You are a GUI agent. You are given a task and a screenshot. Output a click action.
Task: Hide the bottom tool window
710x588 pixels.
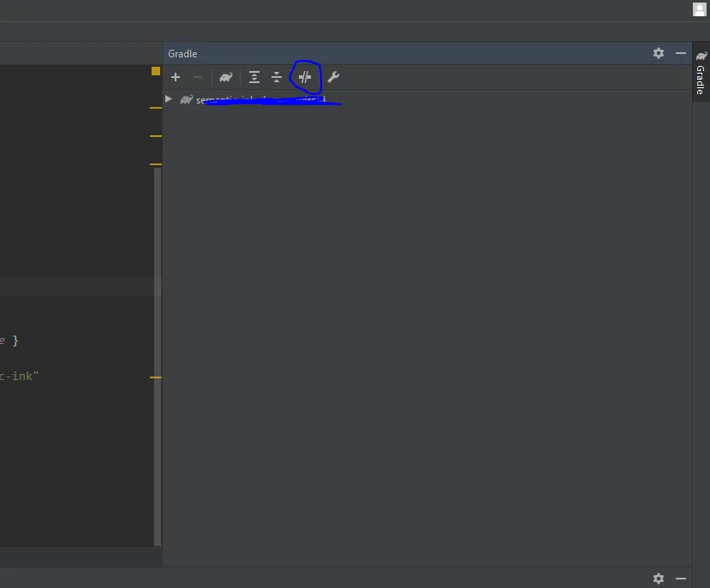(681, 579)
